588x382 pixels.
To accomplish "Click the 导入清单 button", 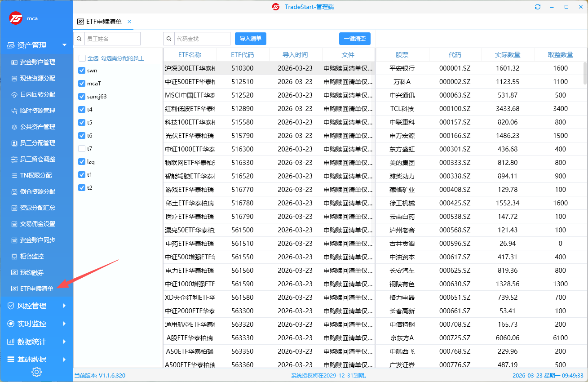I will [x=251, y=39].
